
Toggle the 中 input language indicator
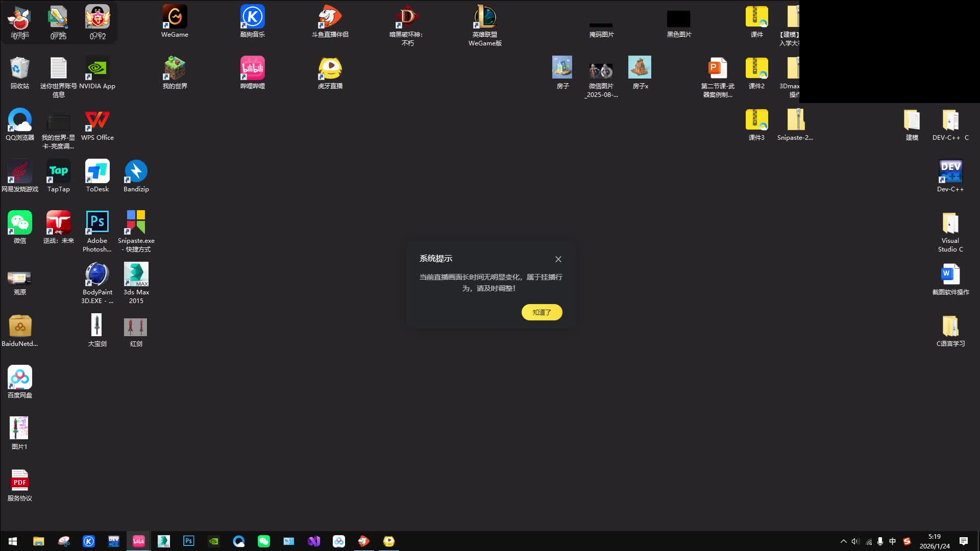892,541
